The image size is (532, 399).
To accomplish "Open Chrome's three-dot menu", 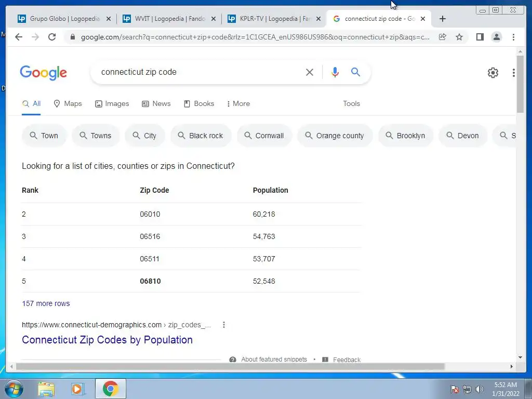I will [513, 37].
